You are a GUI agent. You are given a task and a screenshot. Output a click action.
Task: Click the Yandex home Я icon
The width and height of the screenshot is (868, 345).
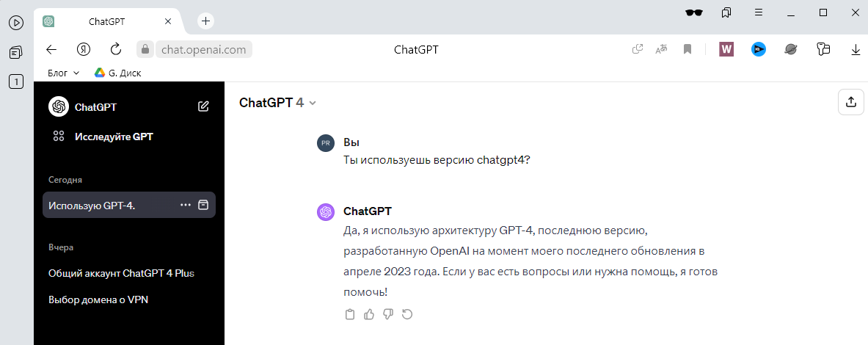[84, 50]
